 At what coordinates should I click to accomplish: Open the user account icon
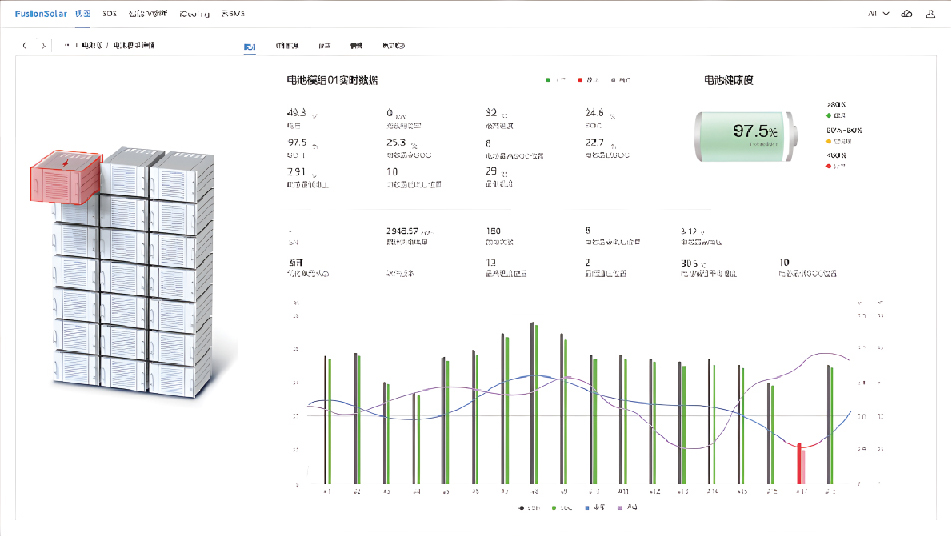pyautogui.click(x=931, y=14)
